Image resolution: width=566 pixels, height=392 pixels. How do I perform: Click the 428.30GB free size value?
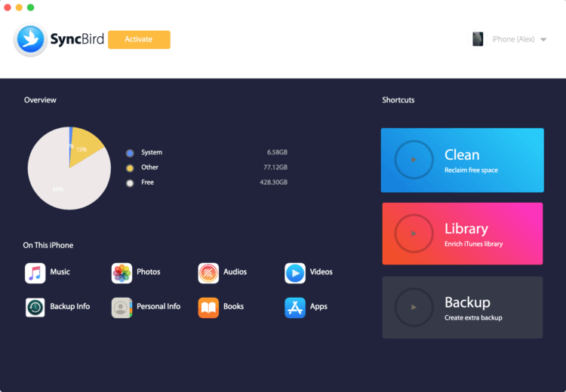click(x=274, y=182)
